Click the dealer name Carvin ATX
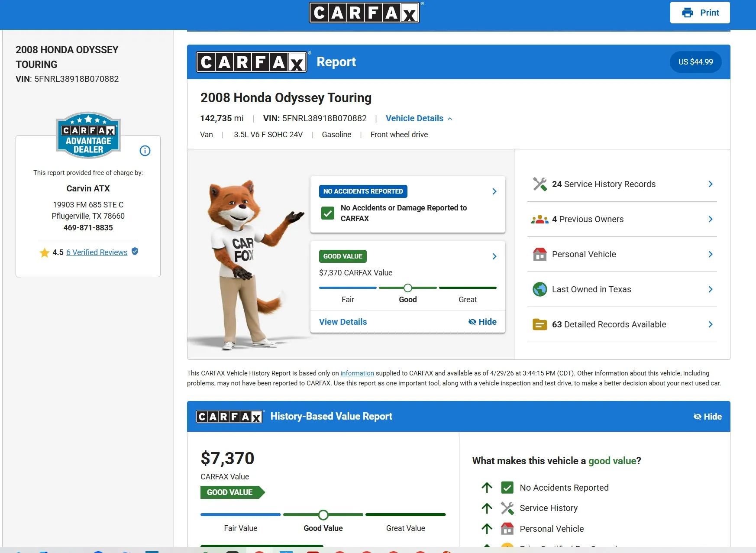 [88, 188]
